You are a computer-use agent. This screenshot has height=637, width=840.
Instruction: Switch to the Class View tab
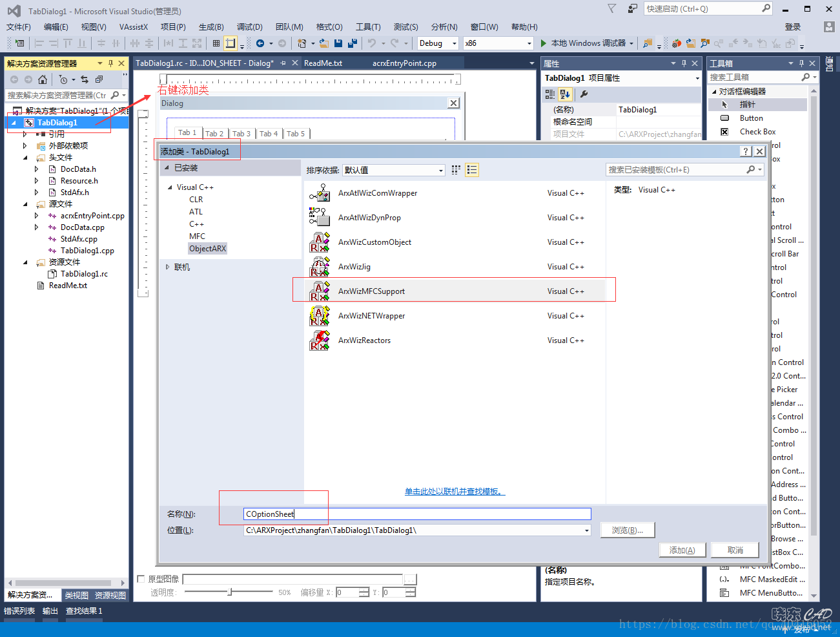coord(76,595)
